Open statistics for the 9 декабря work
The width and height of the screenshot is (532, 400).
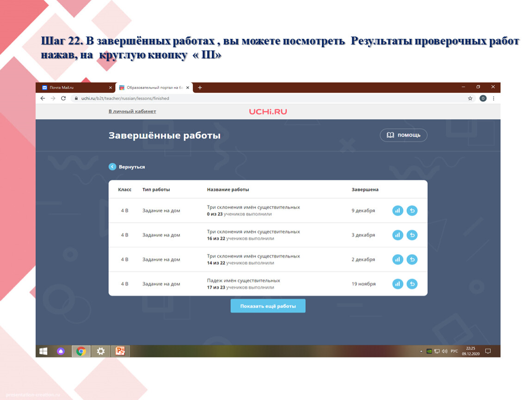(397, 211)
